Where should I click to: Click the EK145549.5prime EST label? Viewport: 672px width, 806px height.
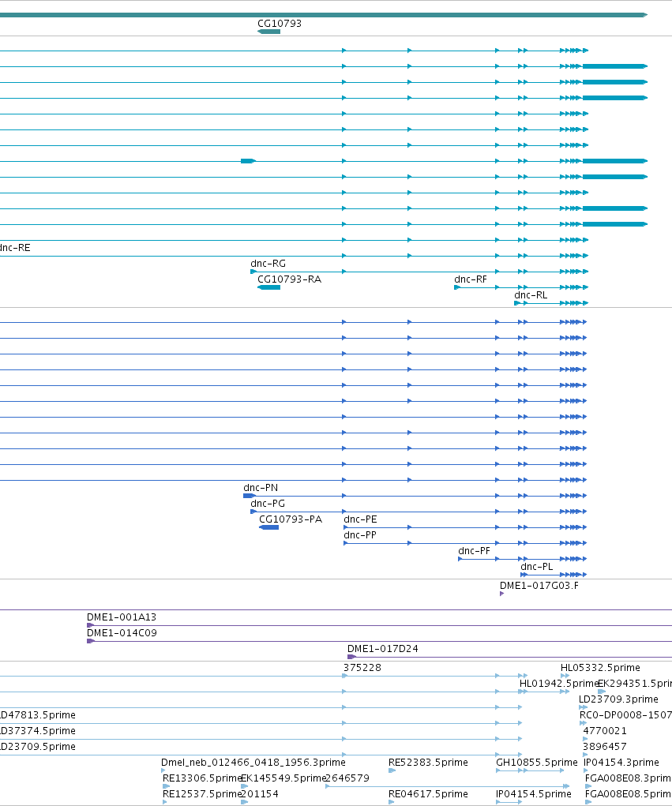283,778
